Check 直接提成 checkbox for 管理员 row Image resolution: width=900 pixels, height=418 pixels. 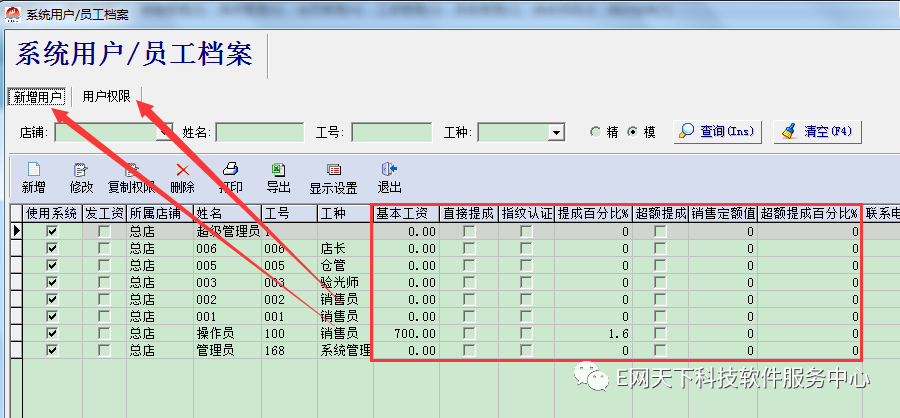469,350
